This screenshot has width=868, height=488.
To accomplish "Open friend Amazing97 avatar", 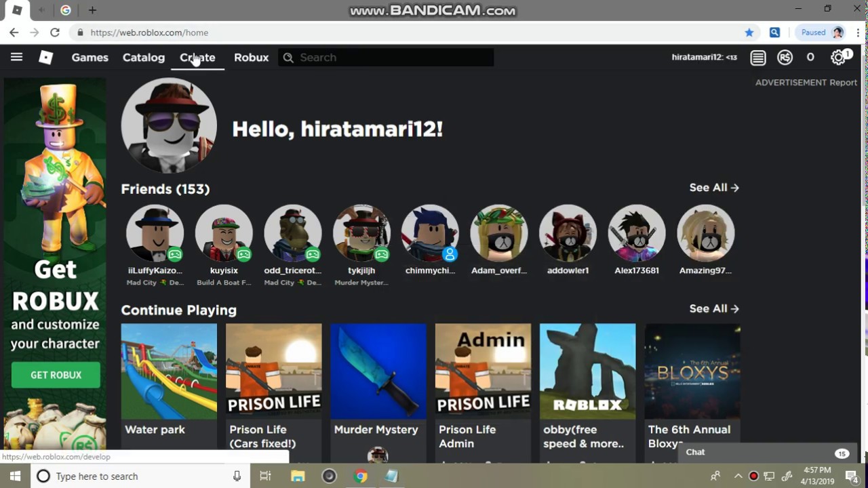I will (706, 233).
